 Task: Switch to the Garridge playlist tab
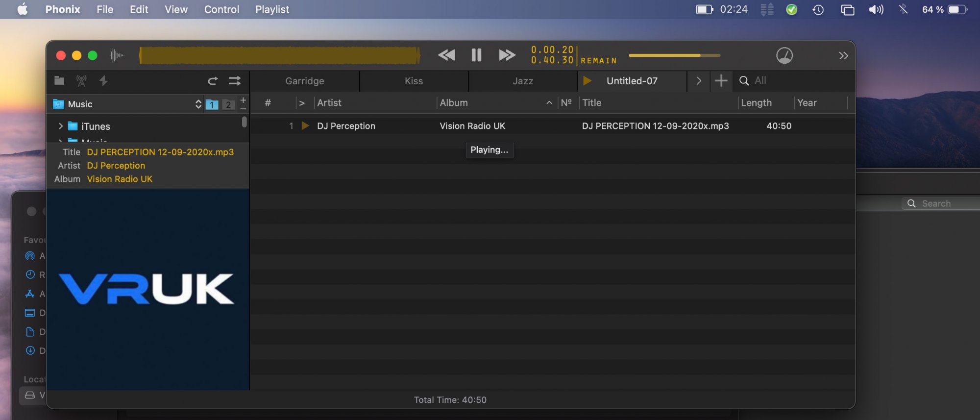[305, 81]
